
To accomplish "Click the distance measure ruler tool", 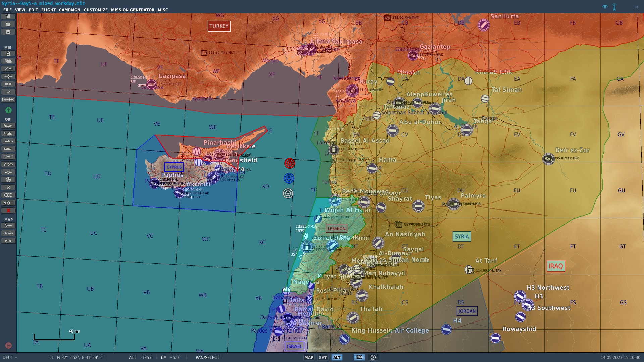I will tap(8, 241).
